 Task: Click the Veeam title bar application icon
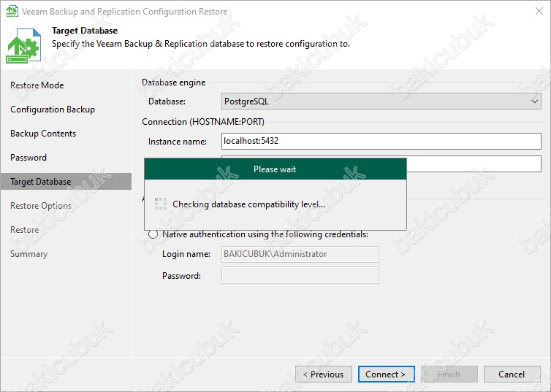point(12,11)
